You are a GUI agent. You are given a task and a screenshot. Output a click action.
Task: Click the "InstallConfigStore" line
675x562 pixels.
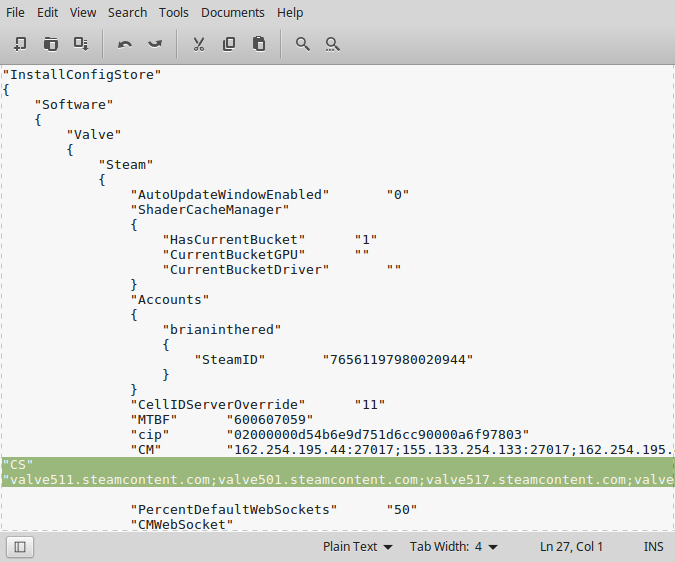pyautogui.click(x=82, y=75)
